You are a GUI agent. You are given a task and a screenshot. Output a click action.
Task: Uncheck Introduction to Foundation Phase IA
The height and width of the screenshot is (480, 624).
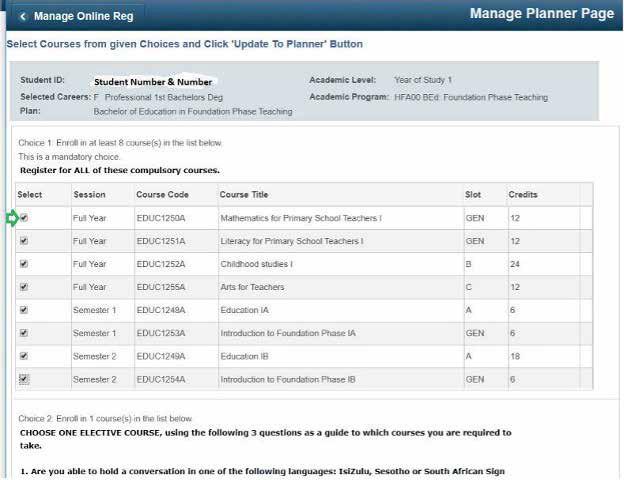24,333
